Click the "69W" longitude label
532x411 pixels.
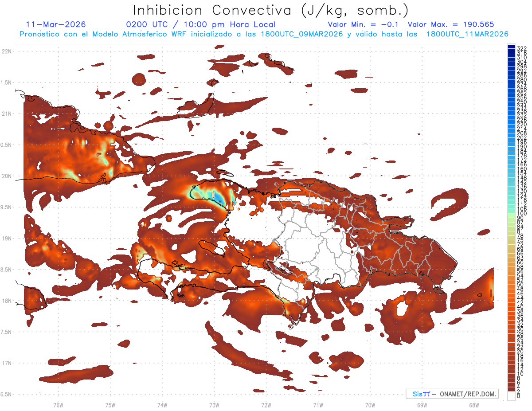point(422,405)
